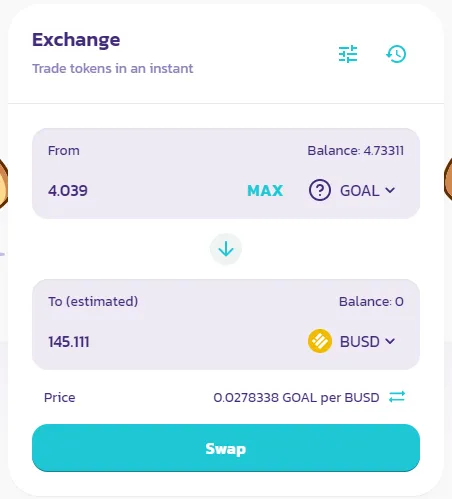Click the GOAL token question mark icon

point(320,190)
